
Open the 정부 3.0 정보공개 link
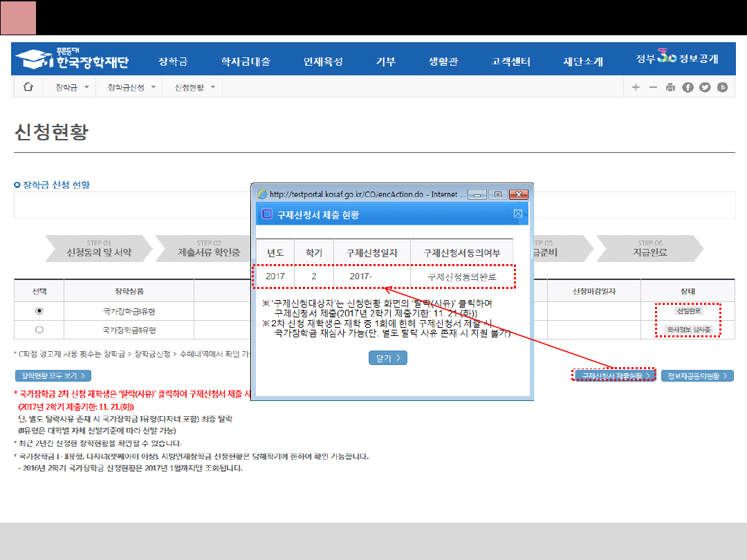click(677, 59)
